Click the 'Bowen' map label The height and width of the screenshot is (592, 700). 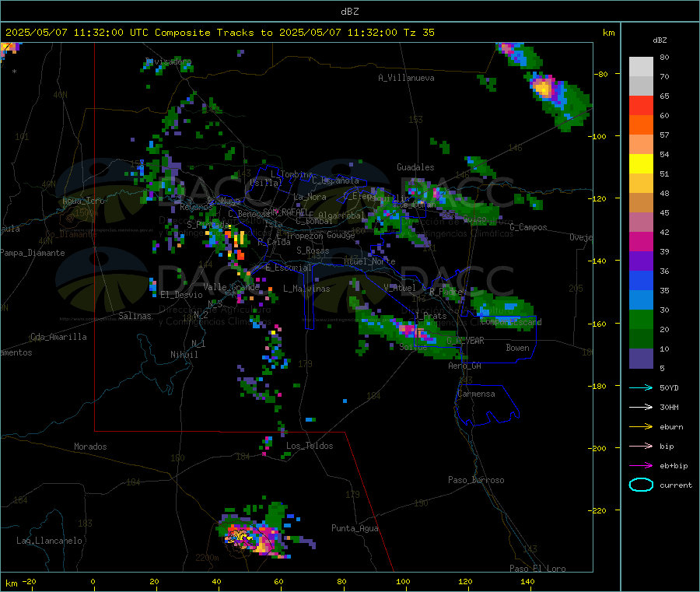pos(517,347)
